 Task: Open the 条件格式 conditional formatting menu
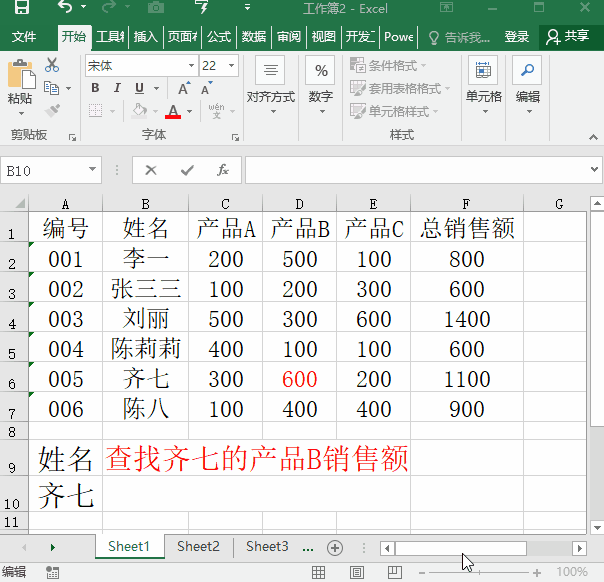388,65
